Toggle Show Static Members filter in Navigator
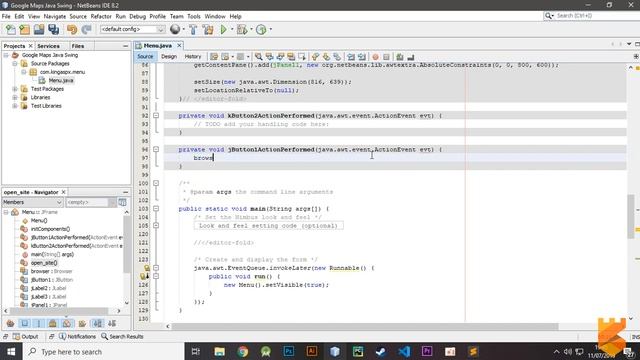 pyautogui.click(x=39, y=323)
